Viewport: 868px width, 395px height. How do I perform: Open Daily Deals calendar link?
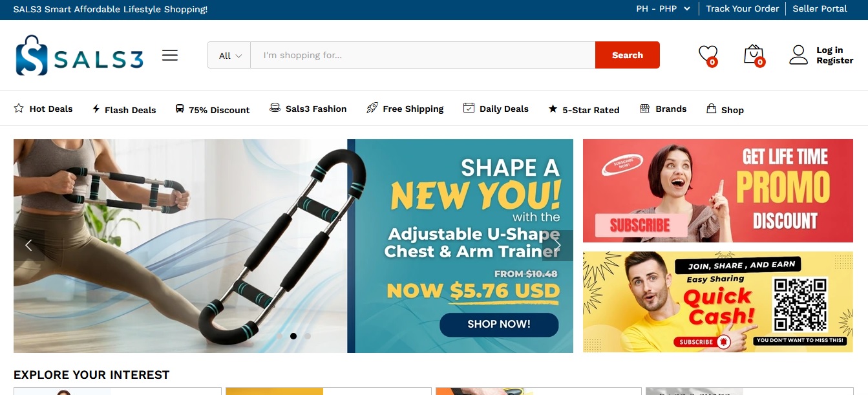(496, 109)
